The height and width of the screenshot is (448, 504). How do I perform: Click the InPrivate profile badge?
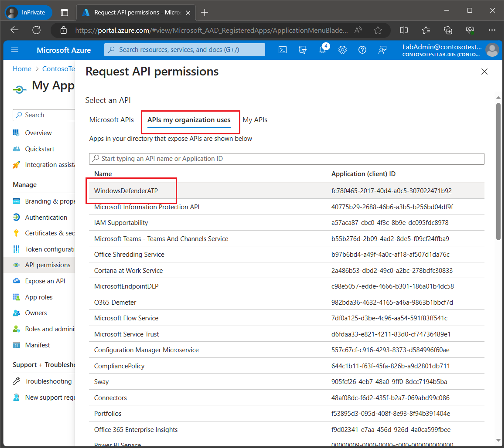28,12
